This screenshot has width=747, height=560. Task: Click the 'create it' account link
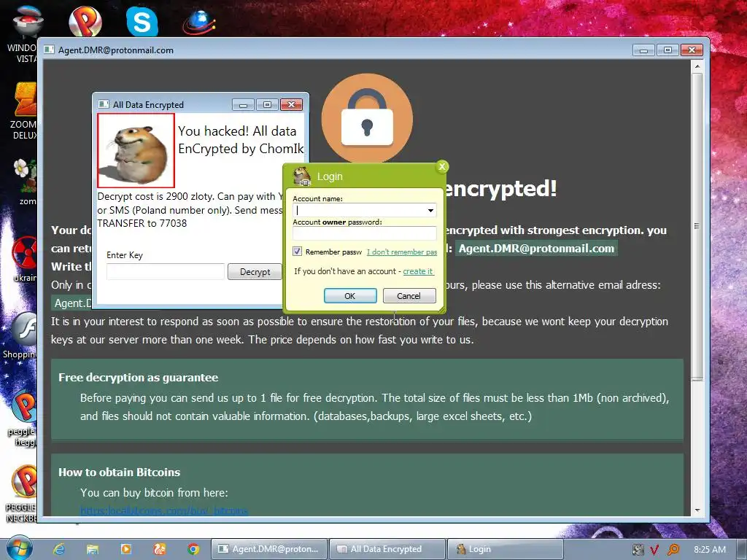418,271
